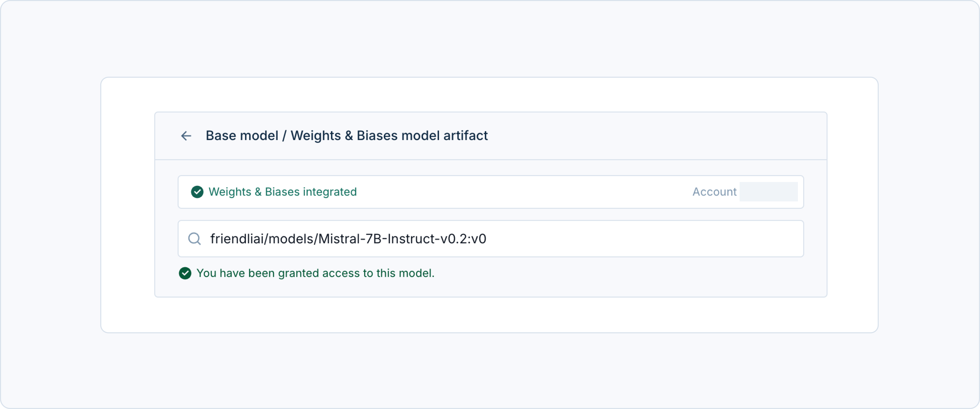980x409 pixels.
Task: Click "Weights & Biases model artifact" title text
Action: coord(389,136)
